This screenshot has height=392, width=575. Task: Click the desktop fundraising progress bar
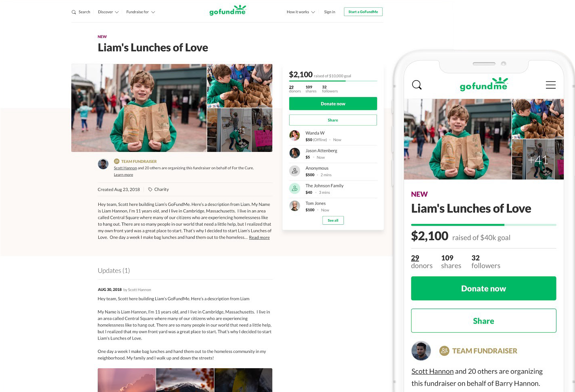[x=333, y=81]
